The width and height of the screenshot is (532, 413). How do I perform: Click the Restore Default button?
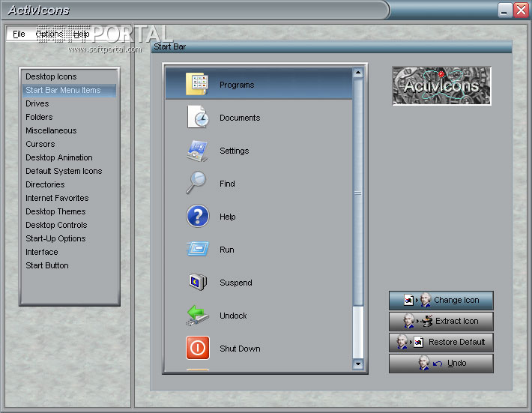pyautogui.click(x=441, y=342)
